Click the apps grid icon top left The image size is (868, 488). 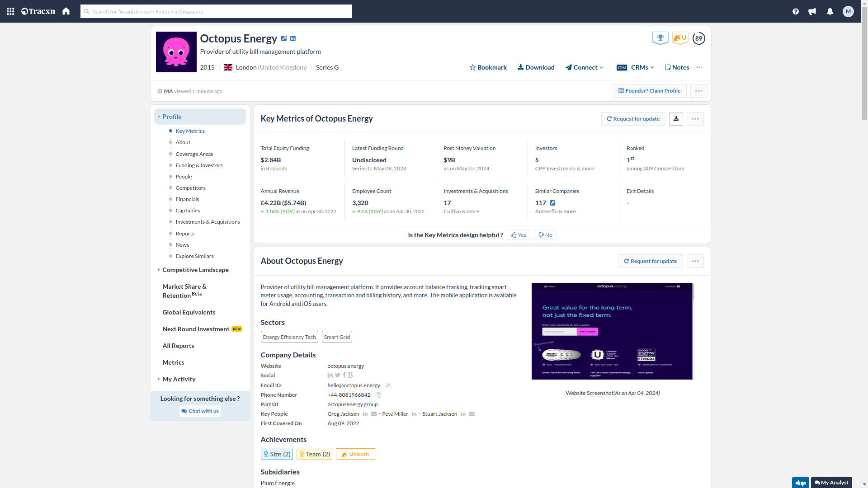point(10,11)
